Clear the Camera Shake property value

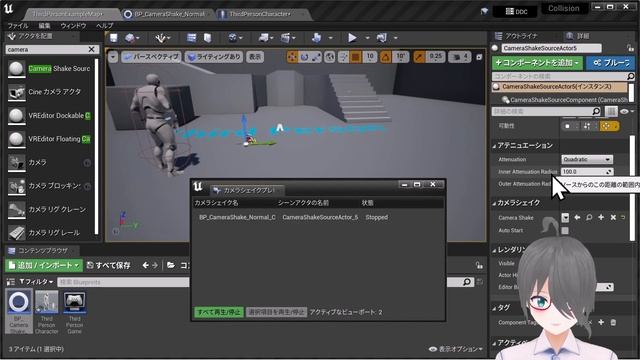point(613,218)
